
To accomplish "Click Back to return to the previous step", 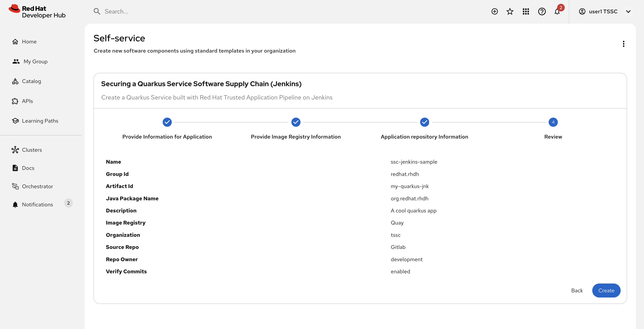I will point(577,290).
